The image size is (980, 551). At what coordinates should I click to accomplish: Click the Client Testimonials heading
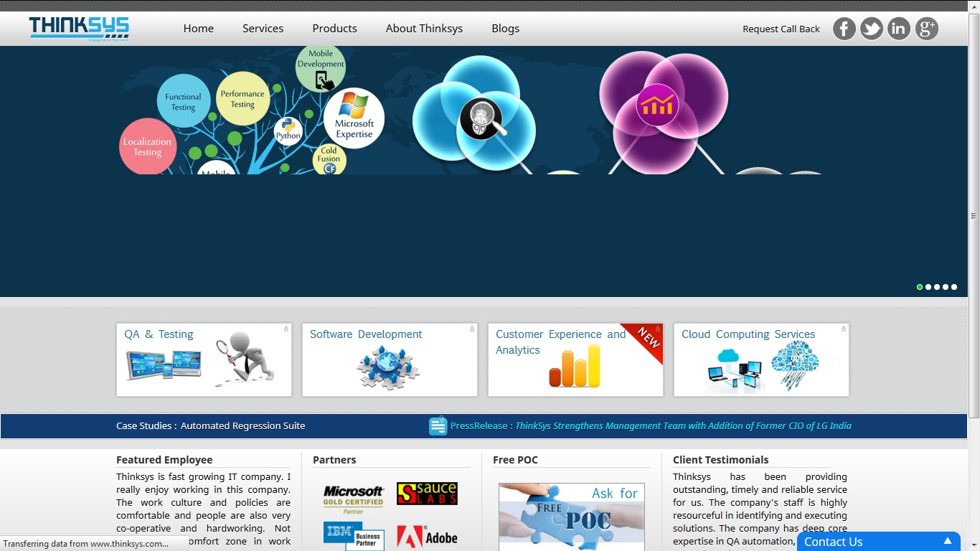click(x=720, y=460)
